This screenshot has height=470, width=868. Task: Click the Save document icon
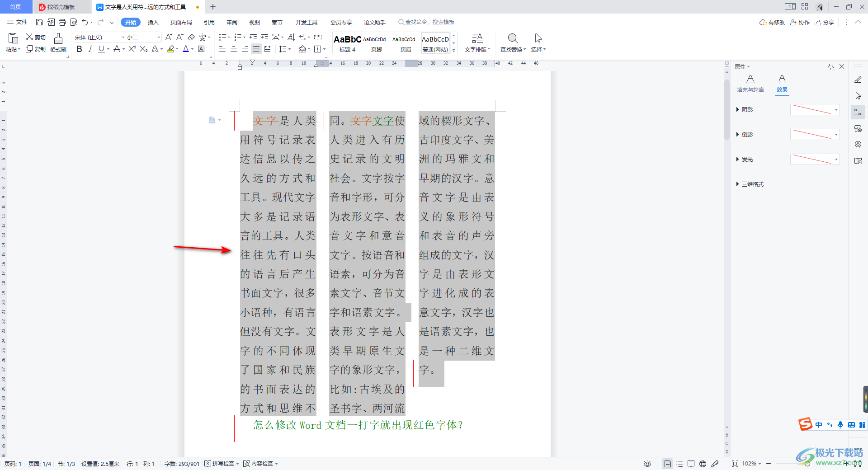pos(39,22)
